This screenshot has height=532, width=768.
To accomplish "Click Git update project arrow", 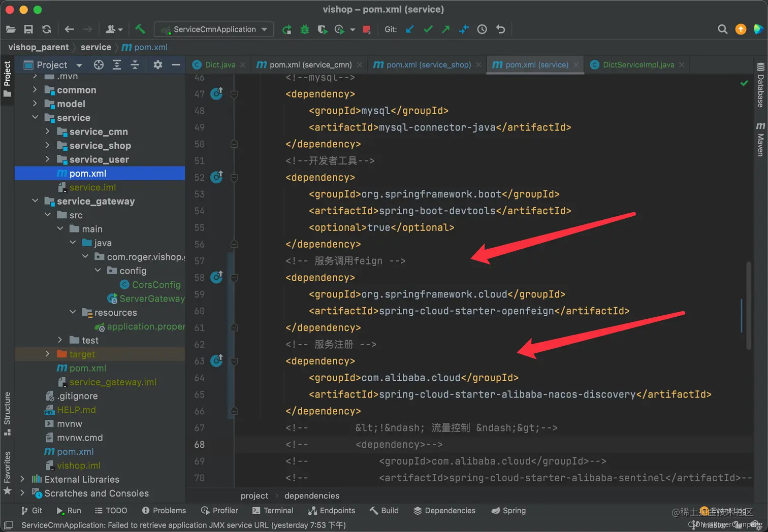I will (410, 29).
